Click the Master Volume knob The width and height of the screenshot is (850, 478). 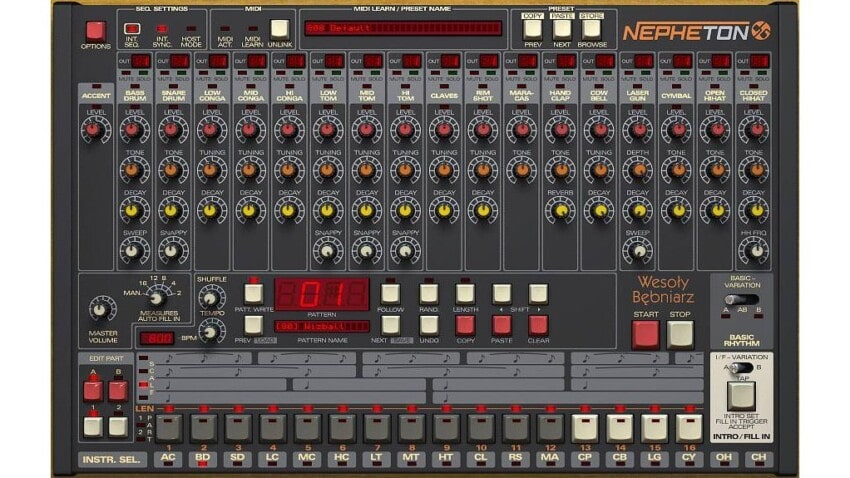102,309
